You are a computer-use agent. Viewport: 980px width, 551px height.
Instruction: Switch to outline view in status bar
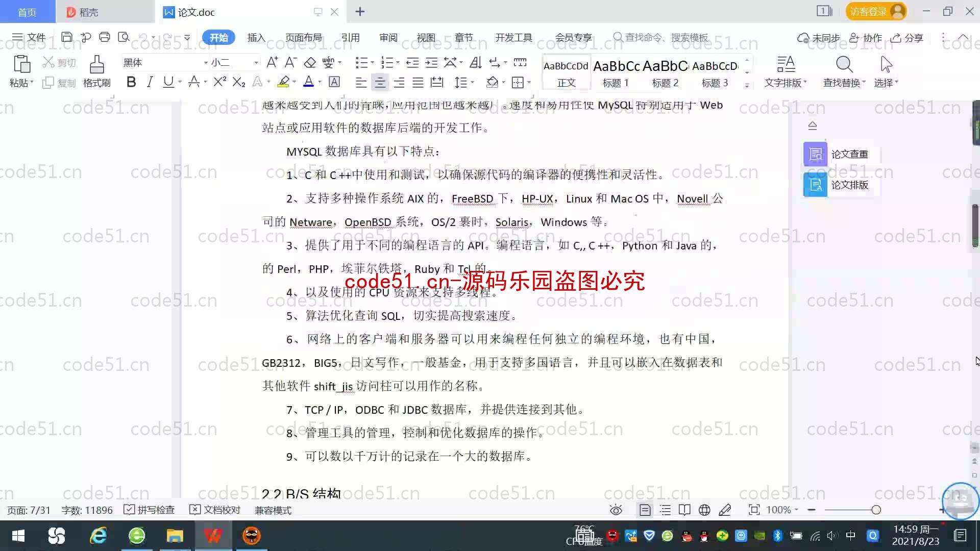pyautogui.click(x=665, y=510)
